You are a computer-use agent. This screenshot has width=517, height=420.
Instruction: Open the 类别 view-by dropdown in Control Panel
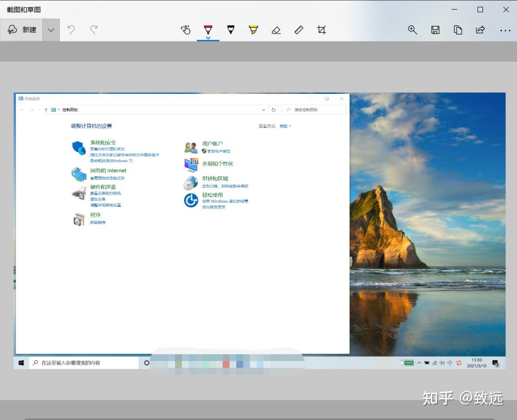284,126
